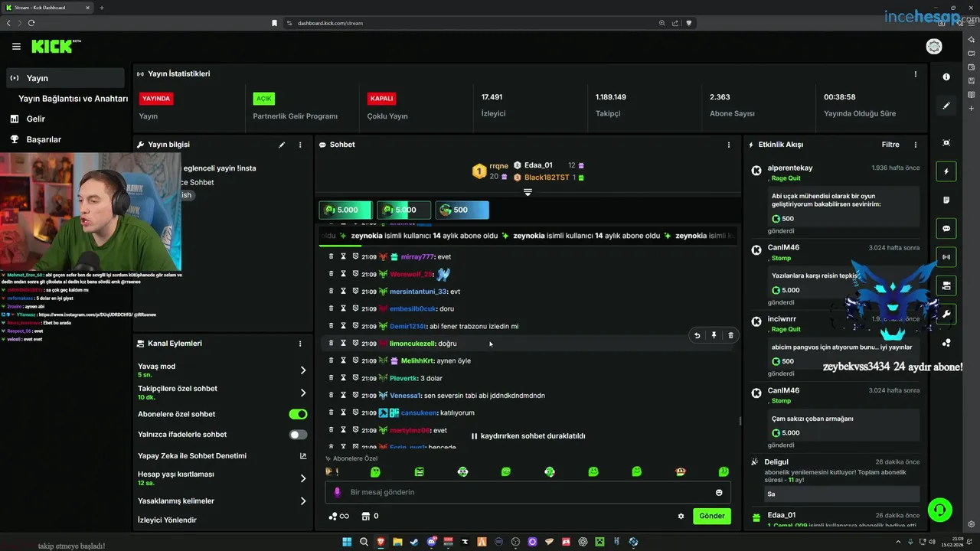Click the lightning bolt icon in right sidebar
The width and height of the screenshot is (980, 551).
click(946, 171)
